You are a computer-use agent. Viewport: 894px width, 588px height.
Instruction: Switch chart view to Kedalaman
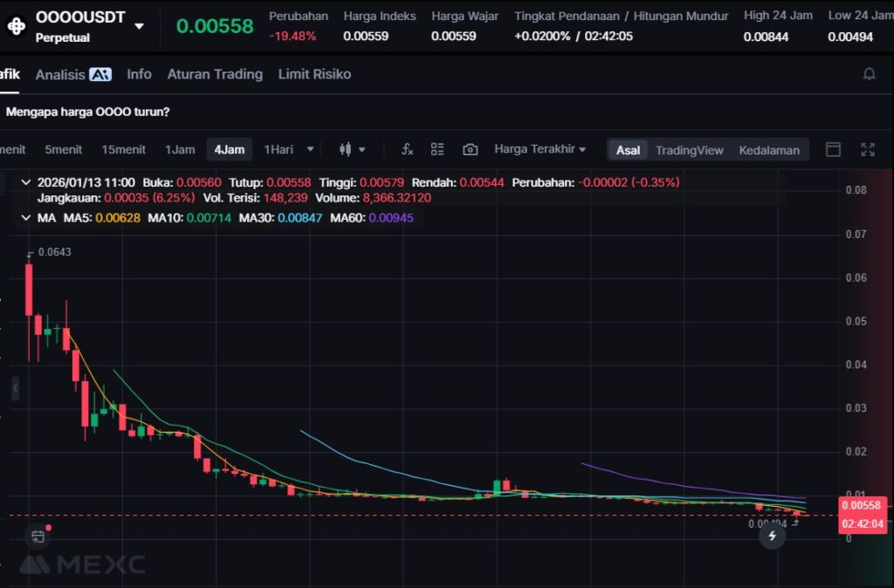pos(768,150)
